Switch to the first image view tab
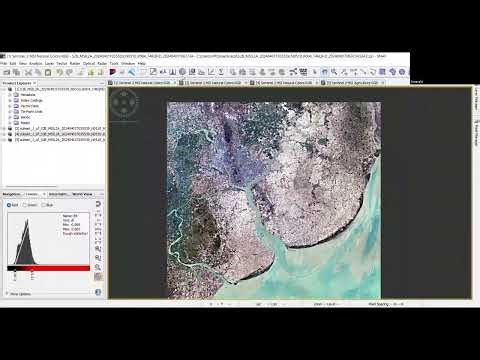The width and height of the screenshot is (480, 360). 142,82
